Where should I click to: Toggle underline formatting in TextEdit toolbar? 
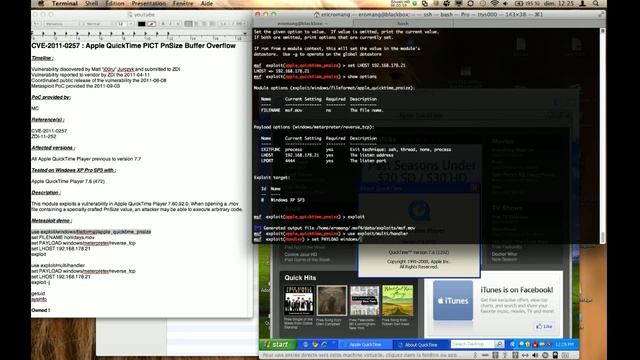click(x=178, y=24)
